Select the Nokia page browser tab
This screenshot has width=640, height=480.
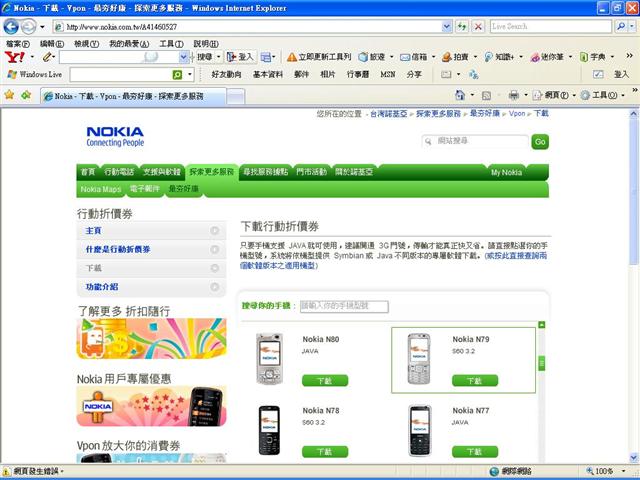tap(133, 96)
